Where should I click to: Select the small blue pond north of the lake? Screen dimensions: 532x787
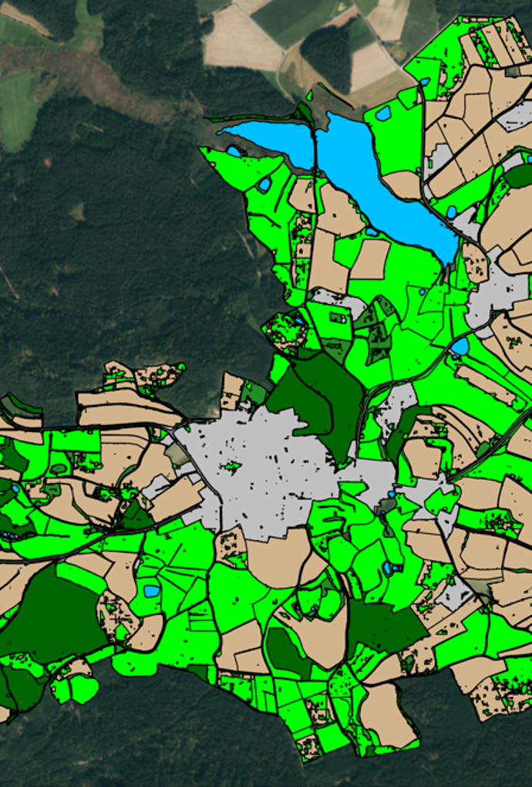click(382, 113)
